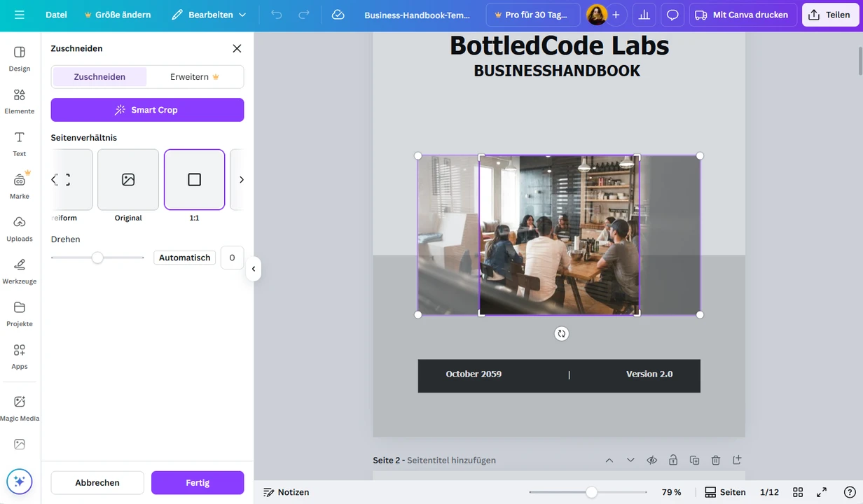Select the BottledCode Labs heading
Viewport: 863px width, 504px height.
click(x=559, y=45)
